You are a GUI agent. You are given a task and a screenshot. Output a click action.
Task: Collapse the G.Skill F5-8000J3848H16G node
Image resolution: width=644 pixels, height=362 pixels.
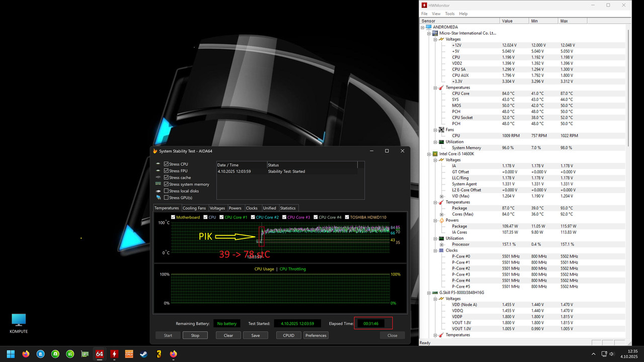tap(429, 293)
